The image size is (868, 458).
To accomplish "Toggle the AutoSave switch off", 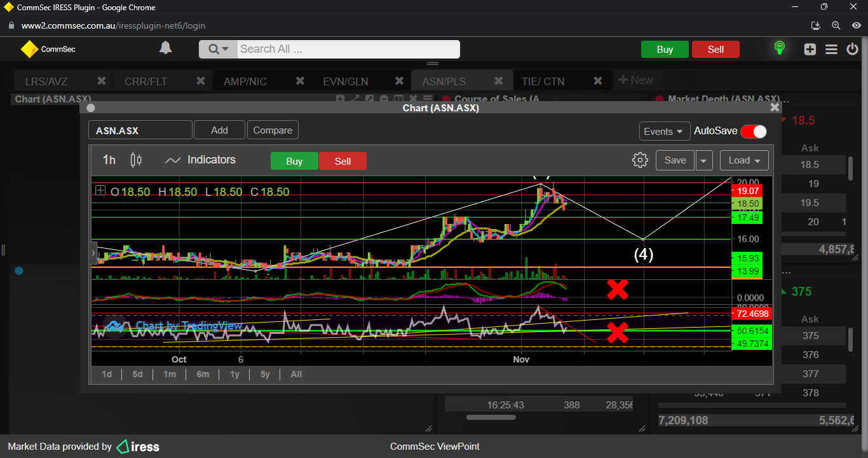I will coord(753,131).
